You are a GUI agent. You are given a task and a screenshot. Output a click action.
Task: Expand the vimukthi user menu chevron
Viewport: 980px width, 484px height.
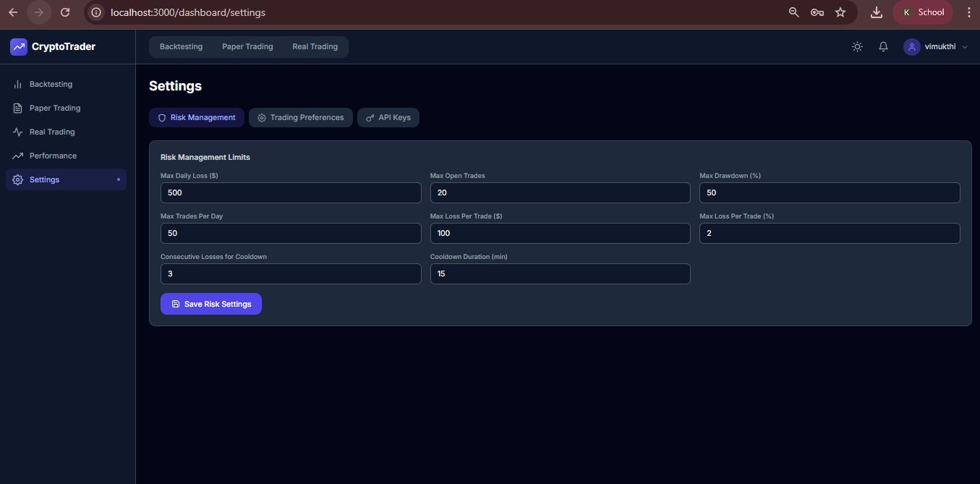[x=965, y=47]
